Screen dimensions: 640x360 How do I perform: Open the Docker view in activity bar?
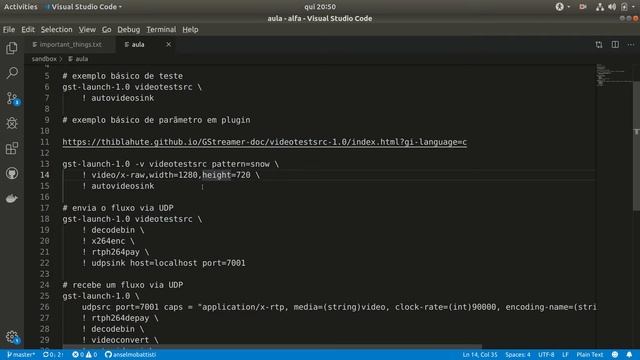[12, 198]
